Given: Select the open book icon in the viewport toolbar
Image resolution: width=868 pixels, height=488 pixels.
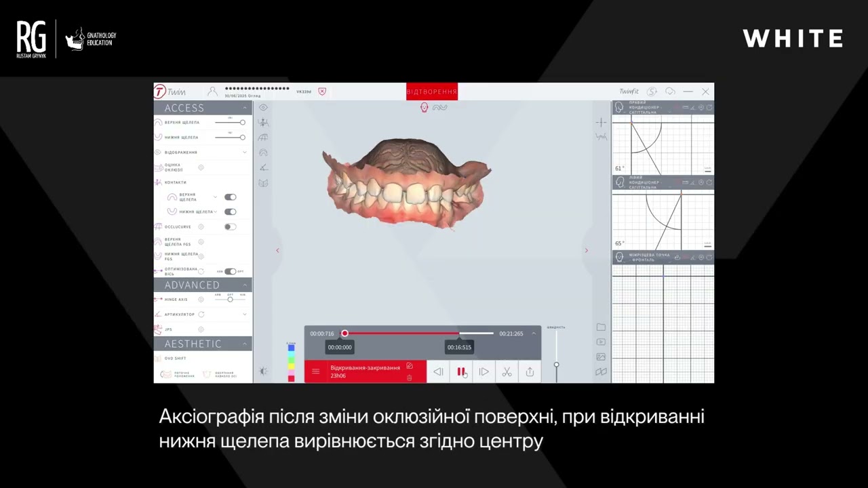Looking at the screenshot, I should [x=263, y=183].
